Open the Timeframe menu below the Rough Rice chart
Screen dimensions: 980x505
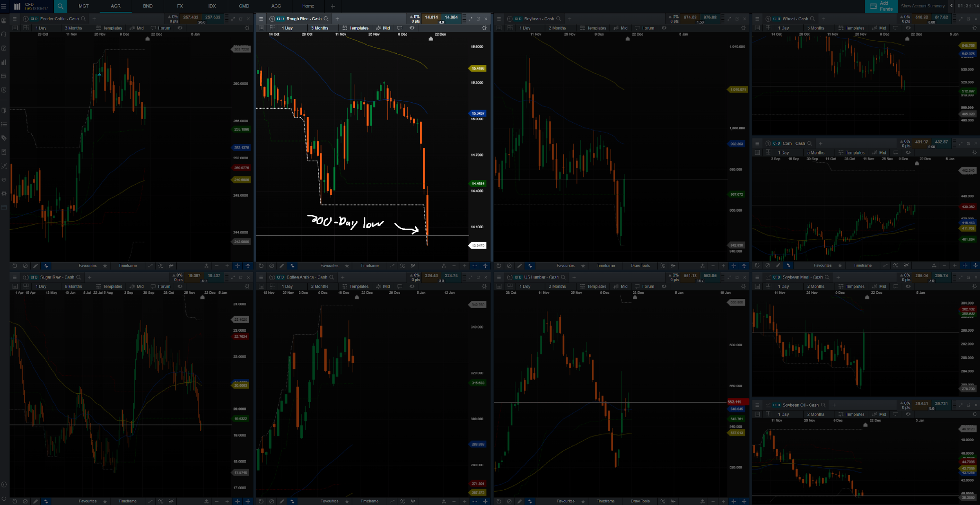click(x=370, y=266)
